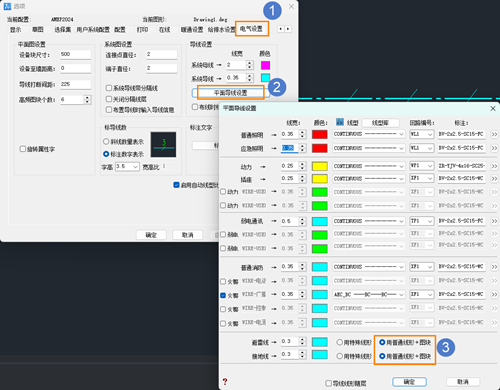Adjust the 接地线 line width stepper
The image size is (500, 390).
[302, 354]
